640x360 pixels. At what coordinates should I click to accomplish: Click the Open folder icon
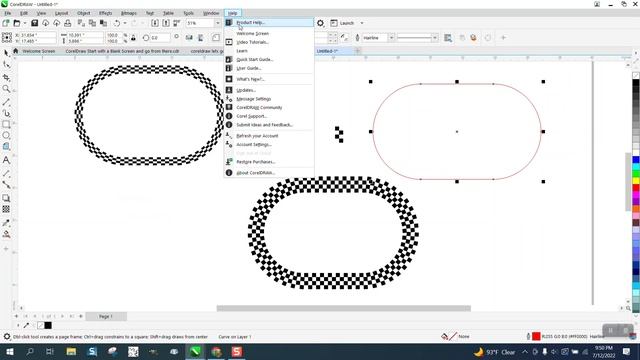coord(17,23)
